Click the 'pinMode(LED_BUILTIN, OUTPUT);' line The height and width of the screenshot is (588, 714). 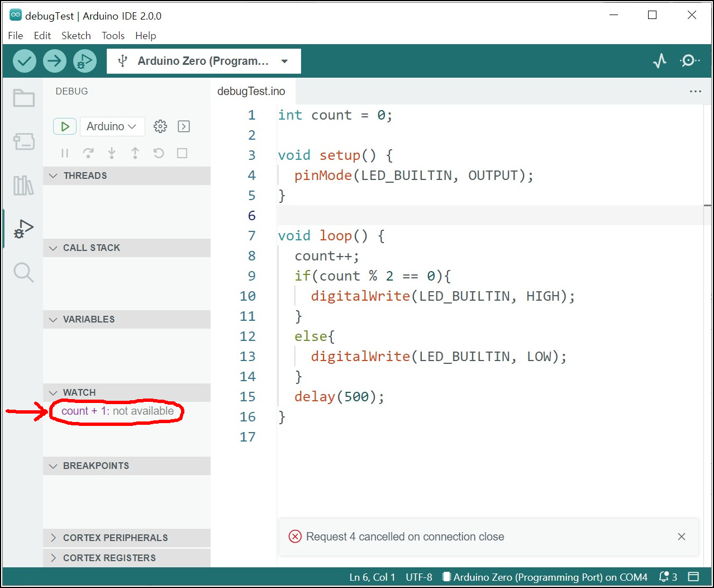(414, 176)
